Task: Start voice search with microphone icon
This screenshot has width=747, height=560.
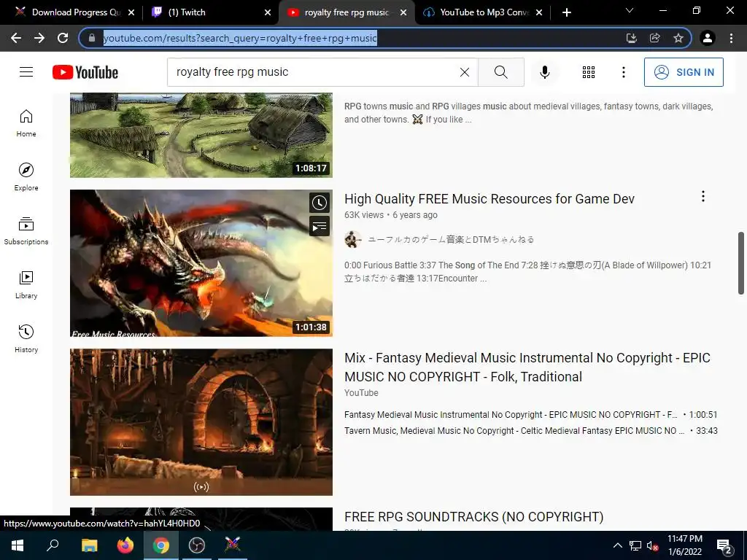Action: click(544, 72)
